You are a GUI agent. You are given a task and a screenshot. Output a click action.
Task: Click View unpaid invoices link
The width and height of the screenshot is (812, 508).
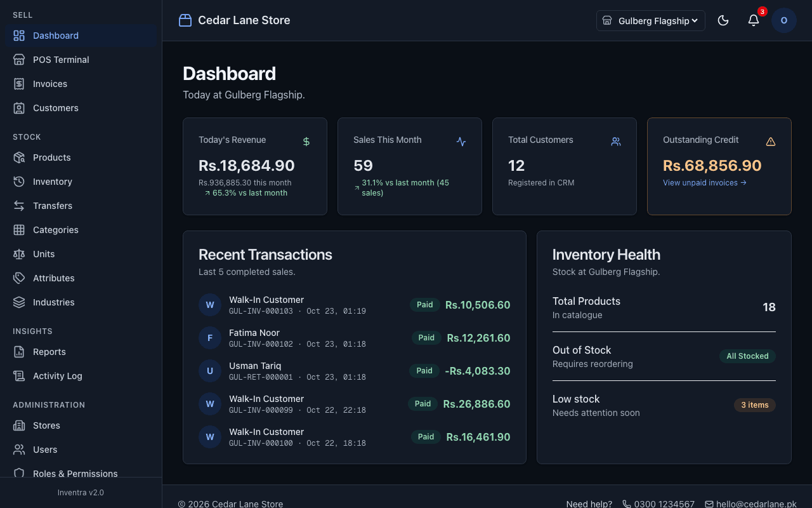pyautogui.click(x=705, y=183)
